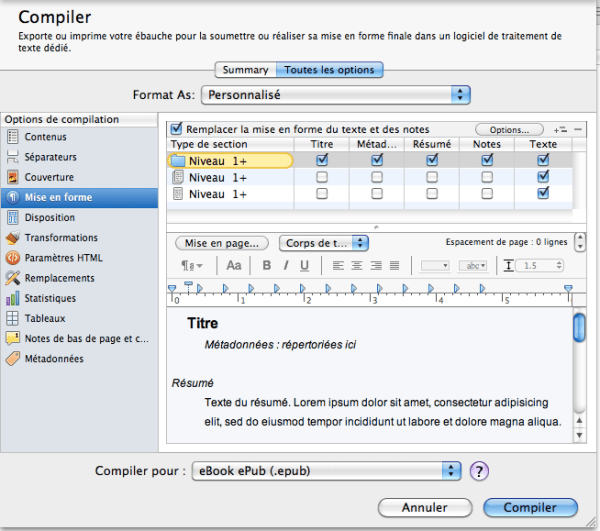Click the Type de section column header
The image size is (600, 531).
(x=230, y=144)
